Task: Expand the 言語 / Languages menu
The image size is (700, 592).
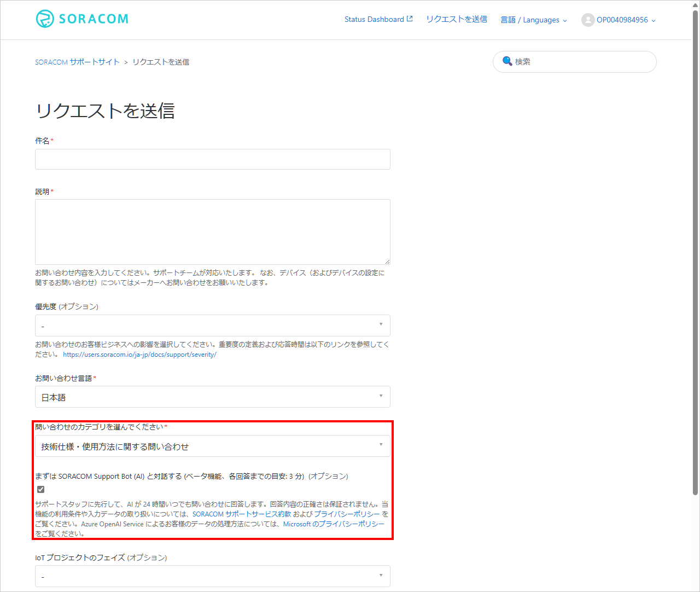Action: tap(533, 20)
